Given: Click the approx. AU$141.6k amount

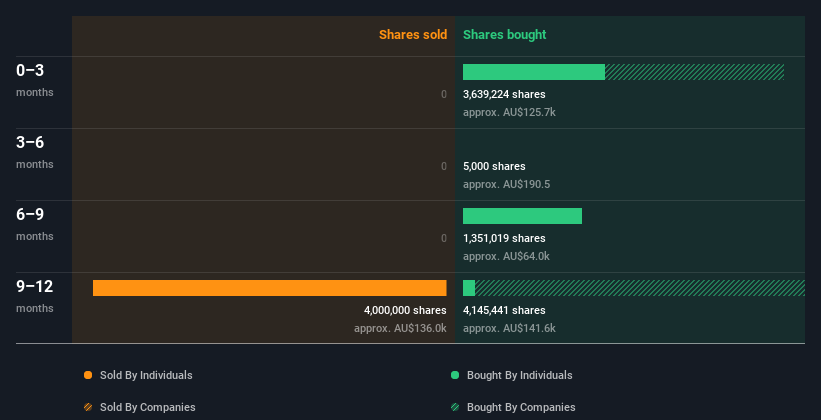Looking at the screenshot, I should 509,328.
